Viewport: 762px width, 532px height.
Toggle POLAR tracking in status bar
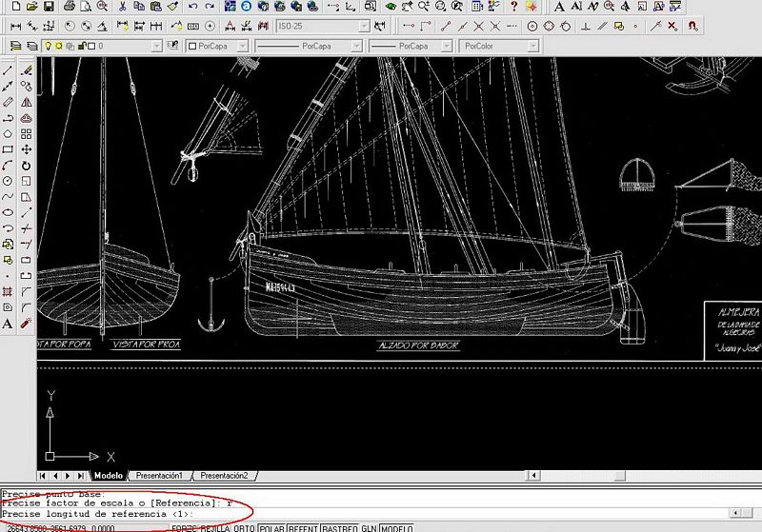click(271, 528)
